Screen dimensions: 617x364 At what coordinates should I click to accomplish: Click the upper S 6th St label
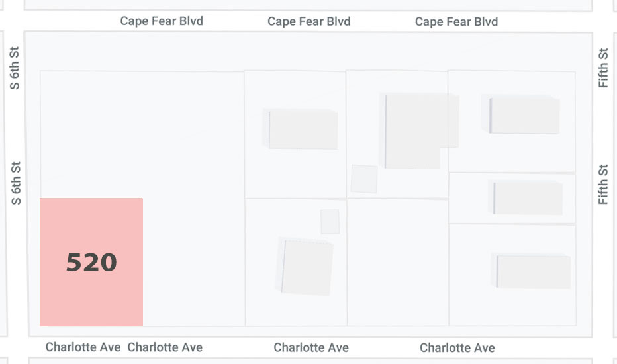pyautogui.click(x=15, y=68)
